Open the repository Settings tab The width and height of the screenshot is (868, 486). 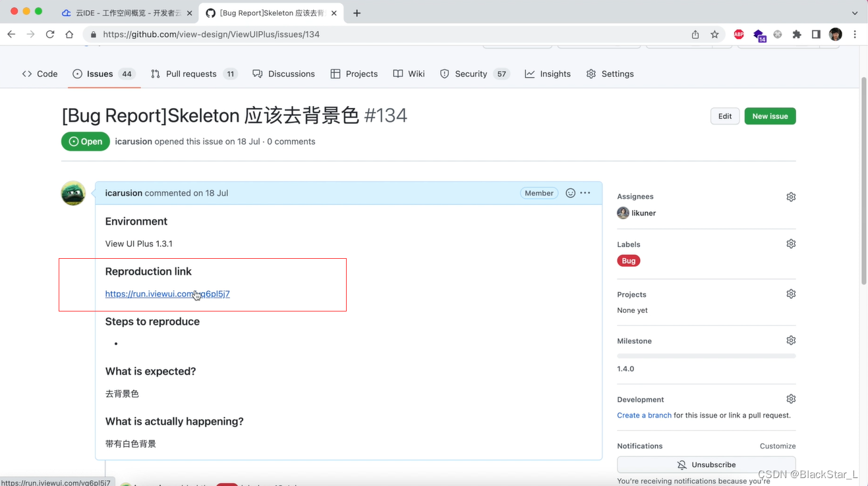click(x=610, y=74)
